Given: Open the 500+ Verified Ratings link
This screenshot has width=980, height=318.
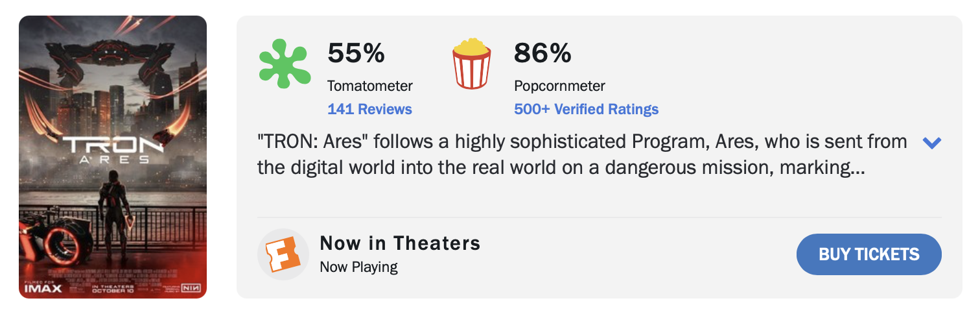Looking at the screenshot, I should point(586,109).
